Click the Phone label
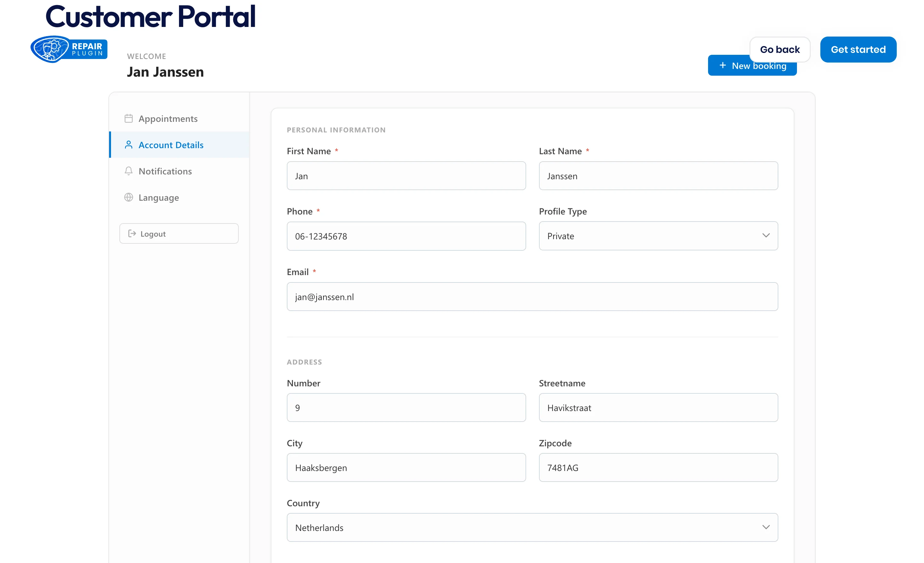 (x=300, y=211)
